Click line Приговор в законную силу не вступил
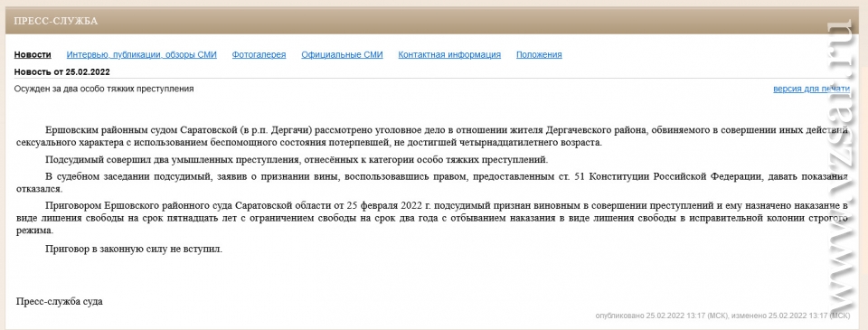Image resolution: width=868 pixels, height=330 pixels. pos(134,250)
